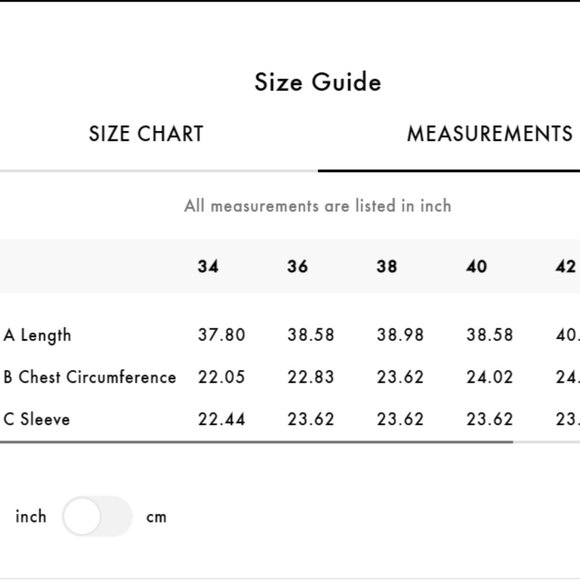The width and height of the screenshot is (580, 580).
Task: Select the size 40 column header
Action: 476,266
